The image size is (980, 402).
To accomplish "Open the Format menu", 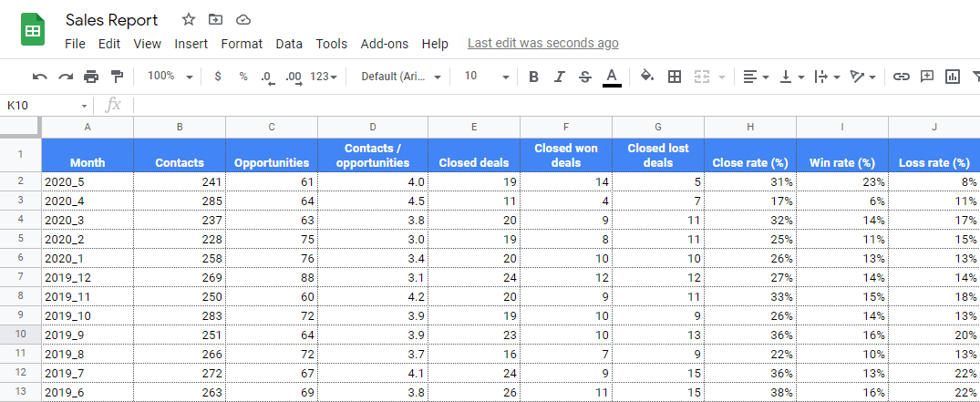I will pyautogui.click(x=242, y=44).
